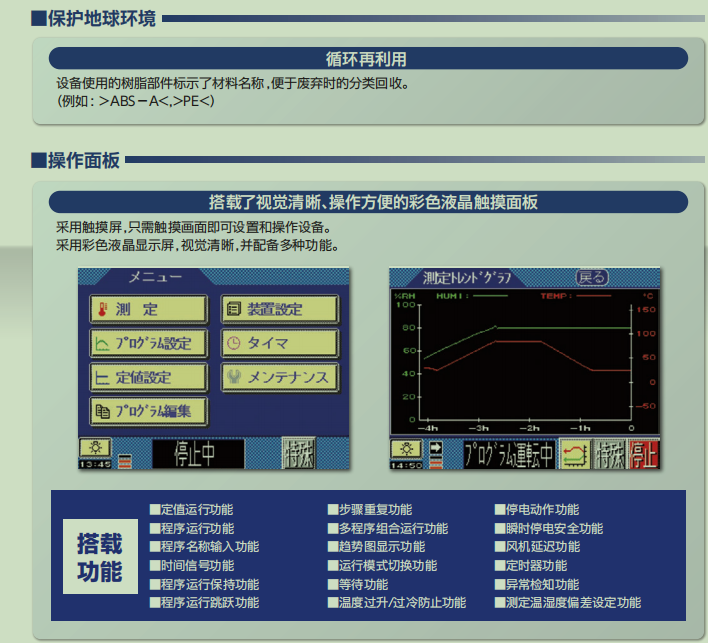Open the タイマ timer button
The image size is (708, 643).
pos(280,343)
